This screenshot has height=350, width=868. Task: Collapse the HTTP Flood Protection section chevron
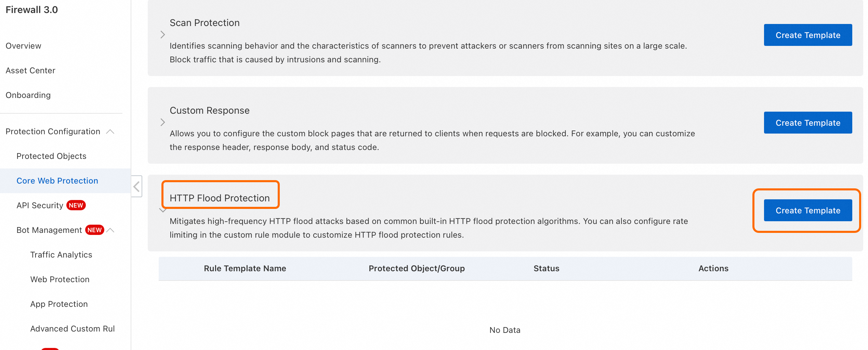[163, 210]
